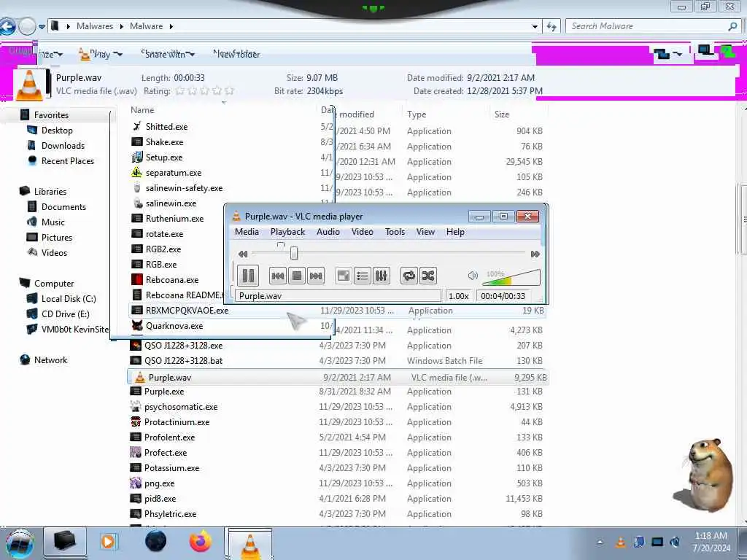
Task: Open Windows Media Player taskbar icon
Action: [108, 542]
